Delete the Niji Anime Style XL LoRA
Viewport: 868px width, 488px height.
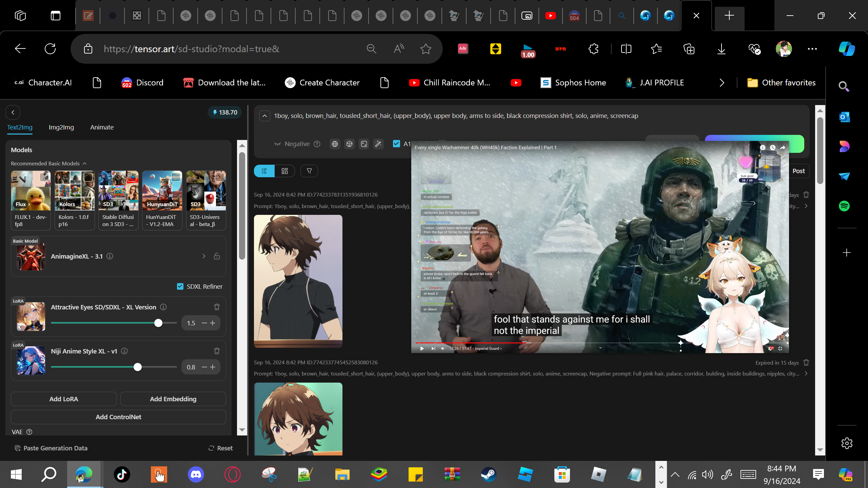point(217,351)
